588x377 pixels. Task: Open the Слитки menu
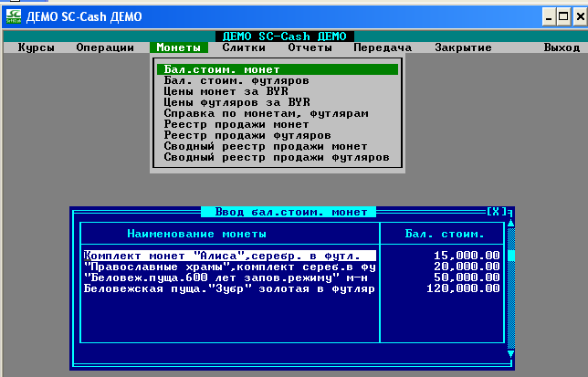244,47
